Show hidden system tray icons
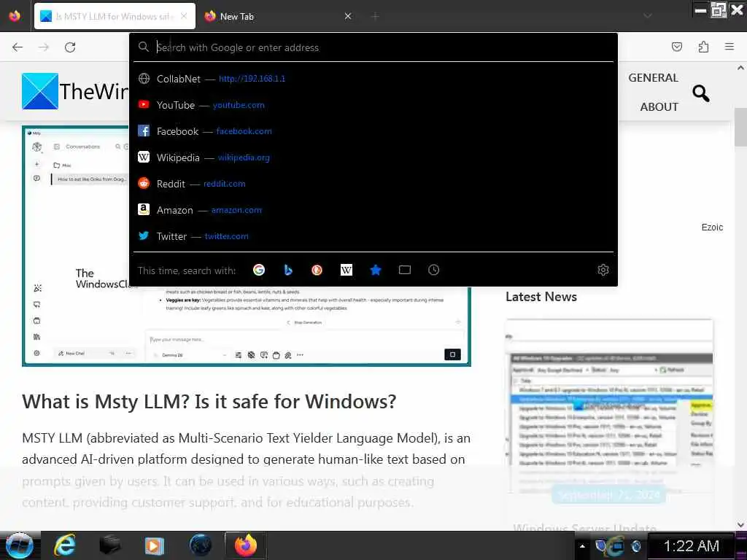The width and height of the screenshot is (747, 560). pos(582,545)
